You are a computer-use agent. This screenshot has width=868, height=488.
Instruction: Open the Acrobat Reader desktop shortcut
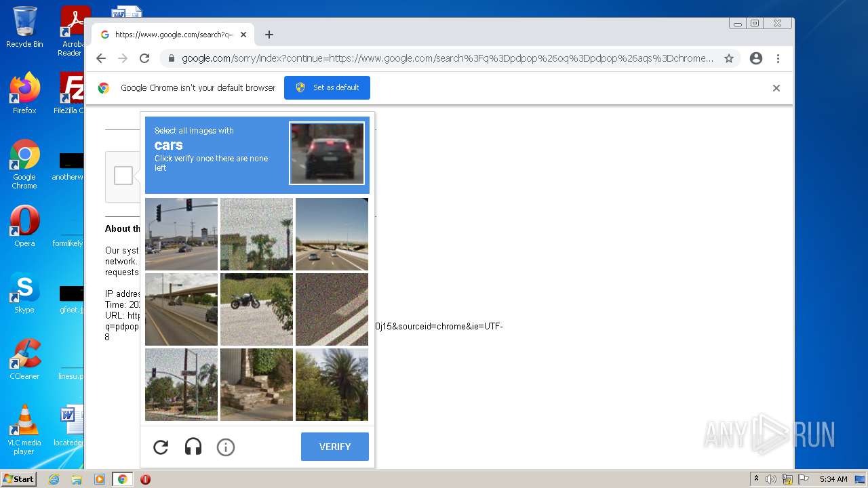pos(71,31)
